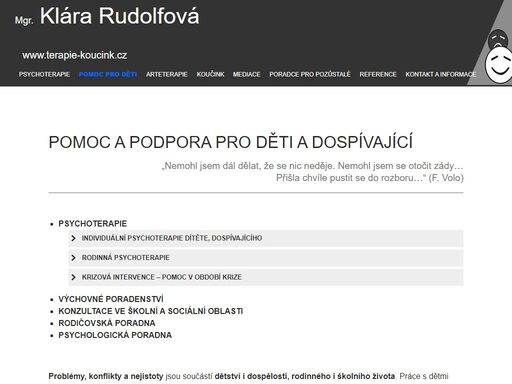Open the REFERENCE page
512x384 pixels.
pos(378,74)
